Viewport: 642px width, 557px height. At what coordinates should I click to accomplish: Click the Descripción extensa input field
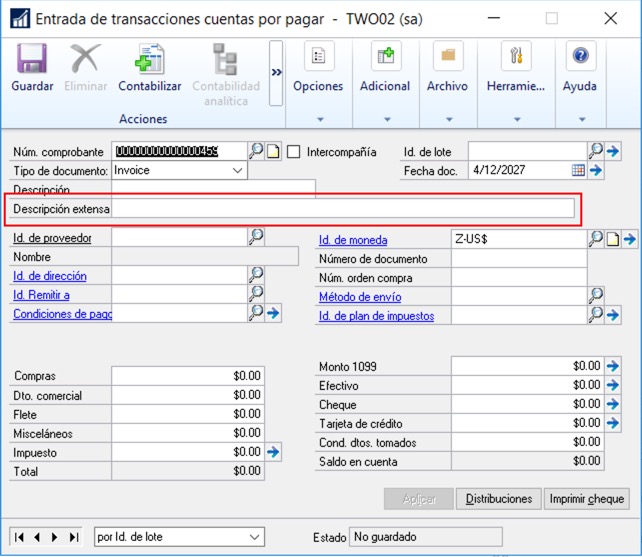343,209
